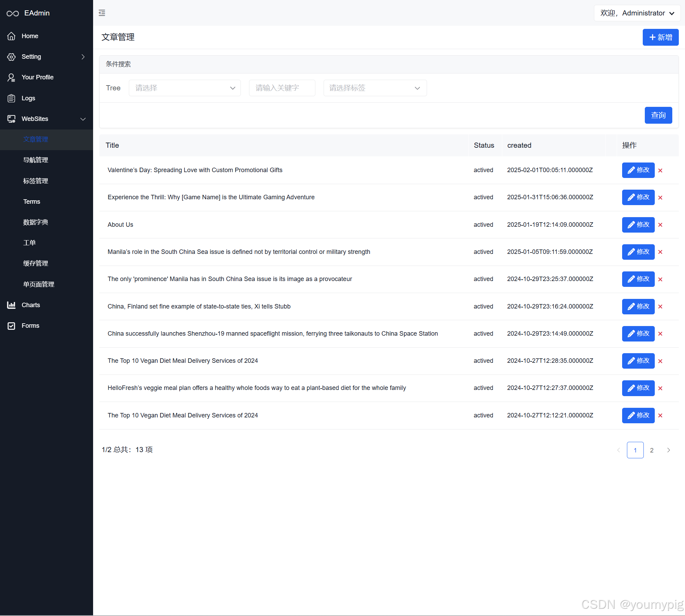This screenshot has height=616, width=685.
Task: Go to page 2 of pagination
Action: tap(652, 450)
